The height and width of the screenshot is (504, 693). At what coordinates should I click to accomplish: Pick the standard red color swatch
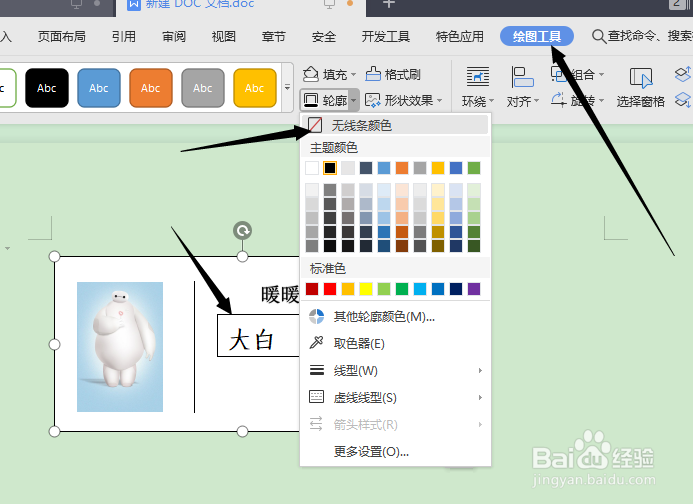(x=330, y=289)
